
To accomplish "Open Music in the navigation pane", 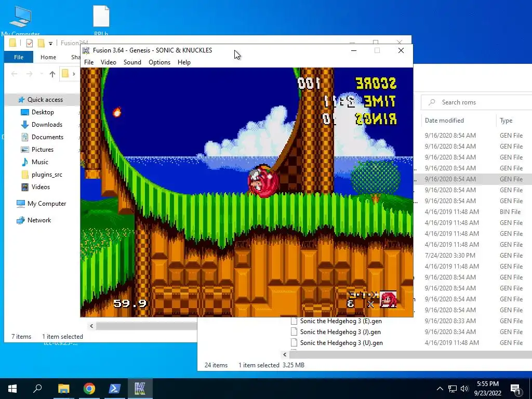I will (39, 162).
